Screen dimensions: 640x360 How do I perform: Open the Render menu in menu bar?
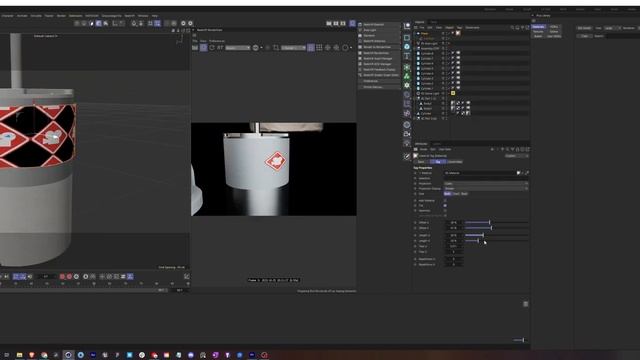[x=61, y=16]
